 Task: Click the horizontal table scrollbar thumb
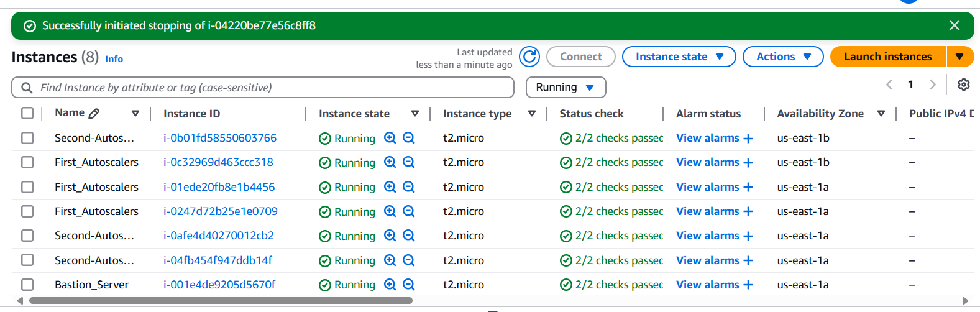[221, 301]
